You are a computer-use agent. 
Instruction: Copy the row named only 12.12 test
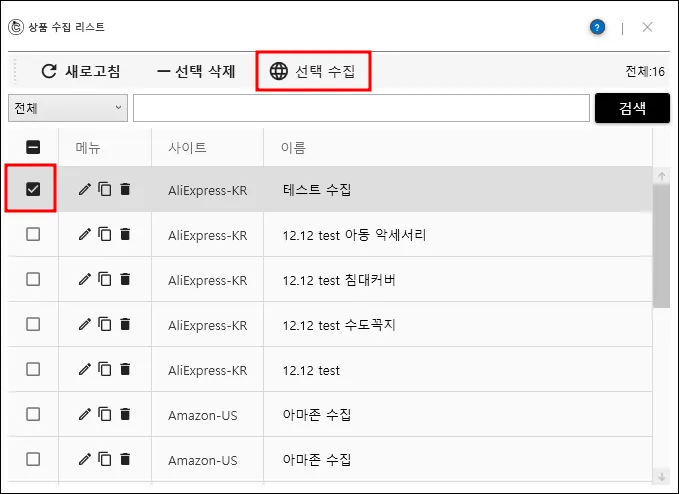105,369
